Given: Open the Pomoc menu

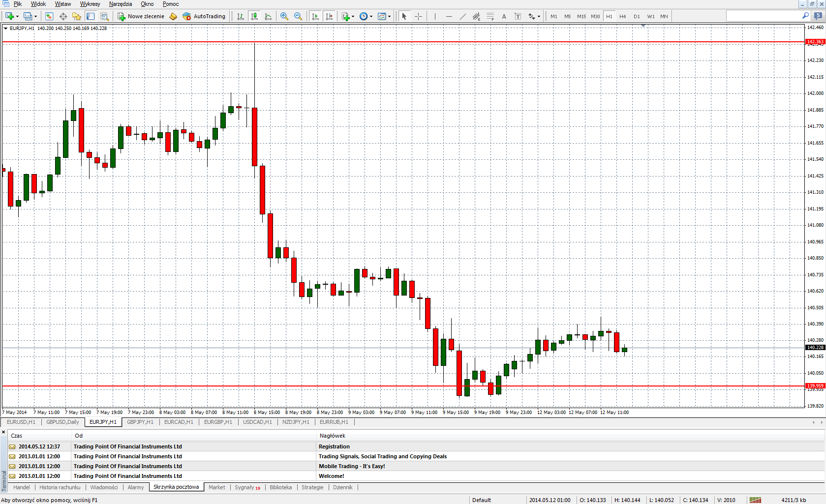Looking at the screenshot, I should coord(171,4).
